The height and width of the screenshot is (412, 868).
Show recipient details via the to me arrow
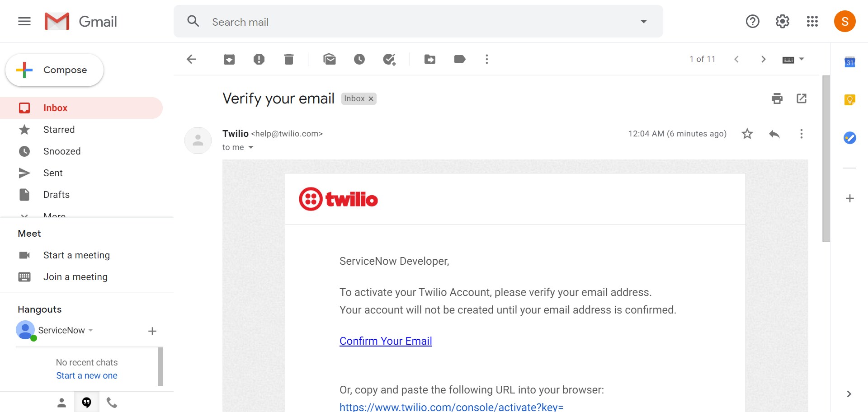(x=251, y=147)
